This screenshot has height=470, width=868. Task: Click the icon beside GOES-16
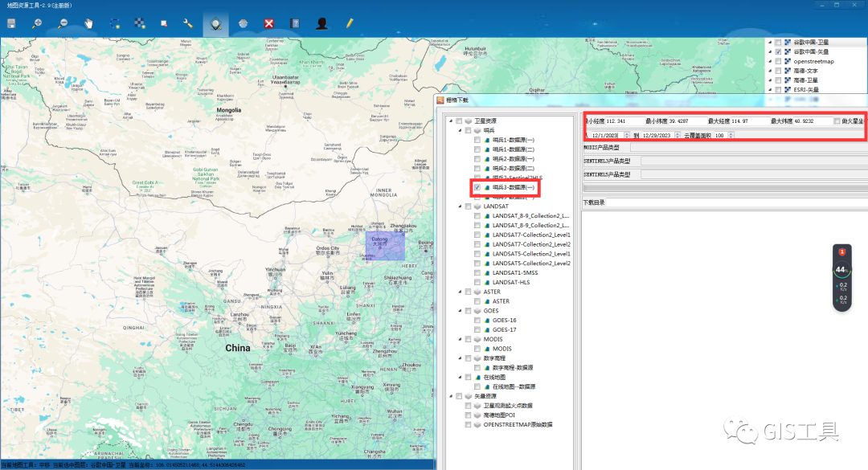pyautogui.click(x=487, y=320)
